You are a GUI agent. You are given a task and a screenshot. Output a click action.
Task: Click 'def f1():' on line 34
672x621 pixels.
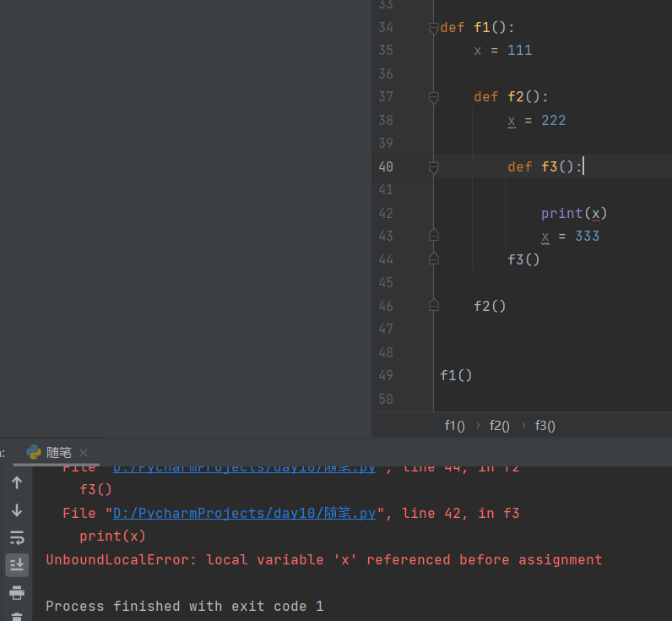tap(477, 28)
